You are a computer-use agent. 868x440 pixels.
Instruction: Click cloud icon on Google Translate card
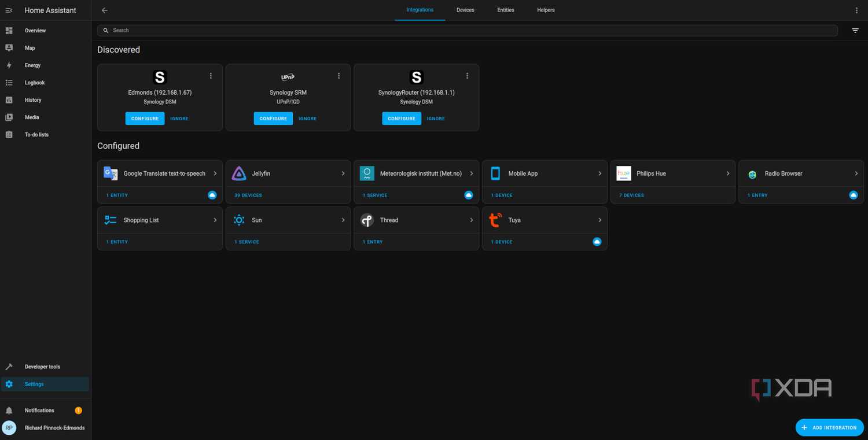212,195
